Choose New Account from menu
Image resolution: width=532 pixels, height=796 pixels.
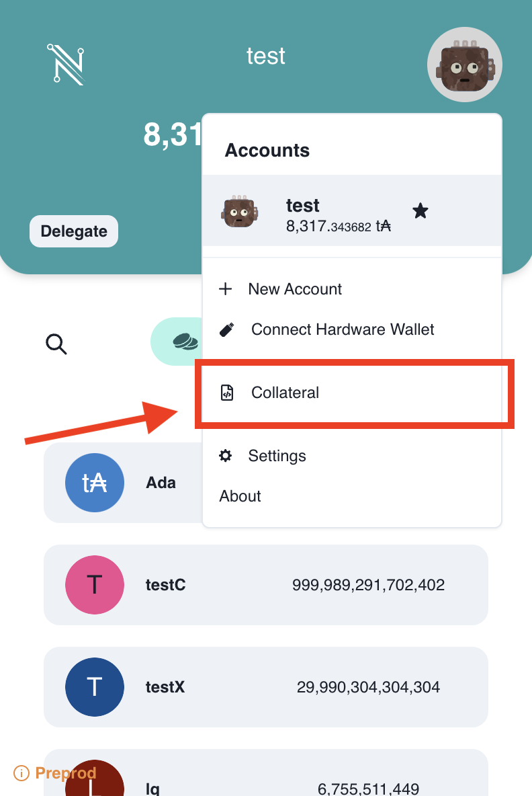click(x=295, y=289)
